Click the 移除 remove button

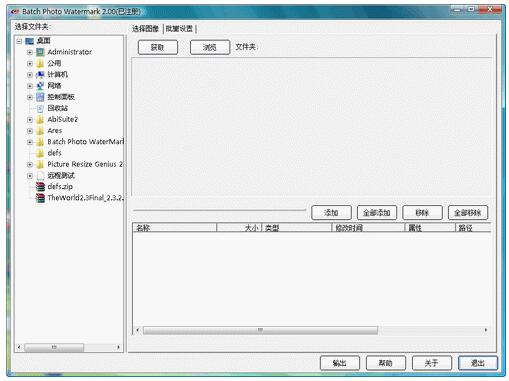[x=422, y=213]
